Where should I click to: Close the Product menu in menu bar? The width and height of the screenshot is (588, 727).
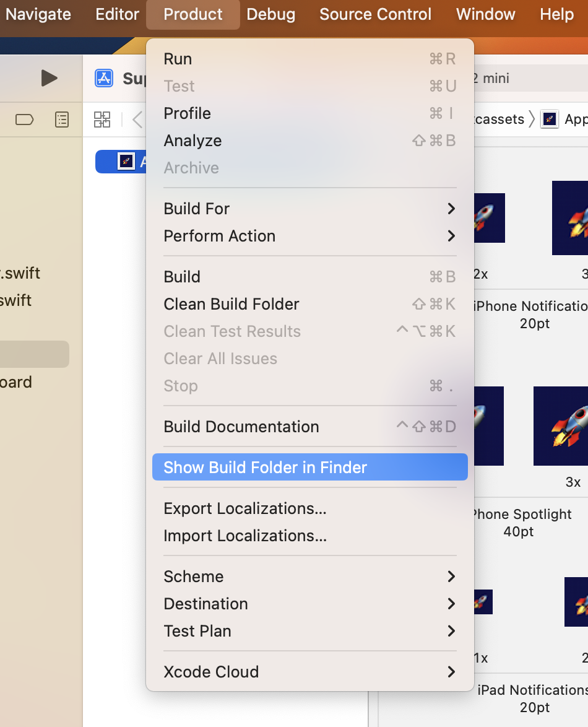click(x=193, y=14)
